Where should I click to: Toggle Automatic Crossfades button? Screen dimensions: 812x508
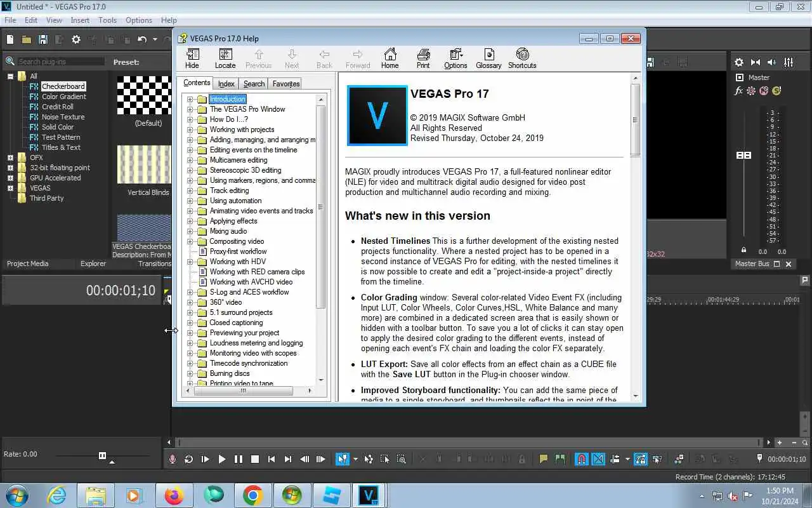click(598, 459)
